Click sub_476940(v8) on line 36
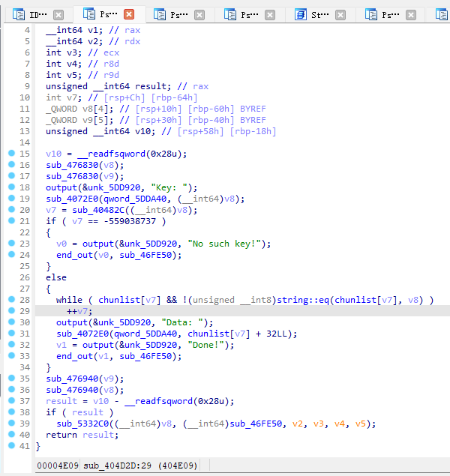 (x=85, y=390)
